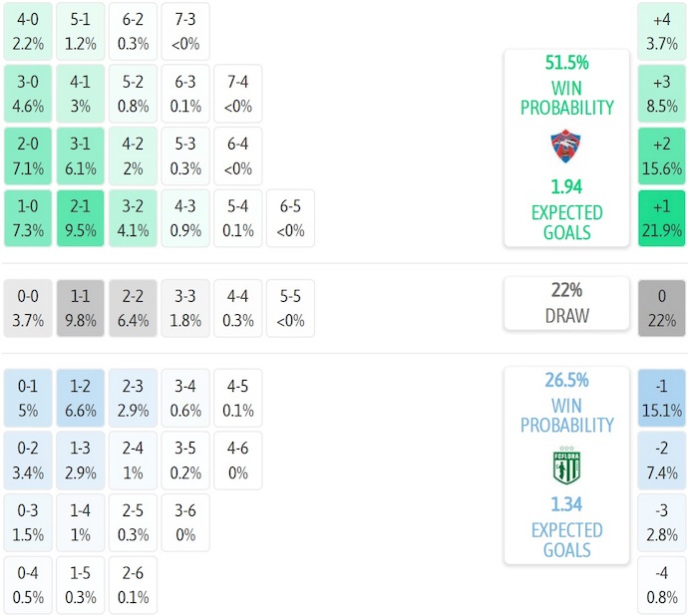Click the red-blue home team crest icon

coord(565,147)
